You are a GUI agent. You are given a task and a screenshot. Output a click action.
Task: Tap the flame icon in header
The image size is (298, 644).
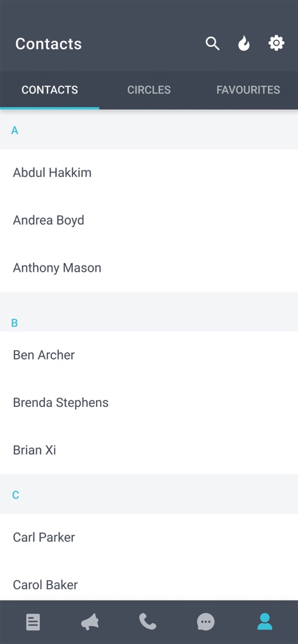pos(244,43)
